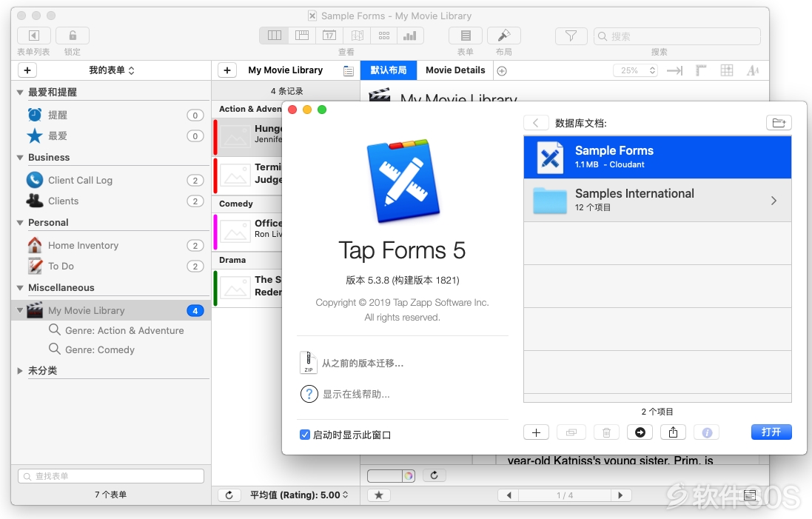The image size is (812, 519).
Task: Add a new layout with circled plus
Action: 502,71
